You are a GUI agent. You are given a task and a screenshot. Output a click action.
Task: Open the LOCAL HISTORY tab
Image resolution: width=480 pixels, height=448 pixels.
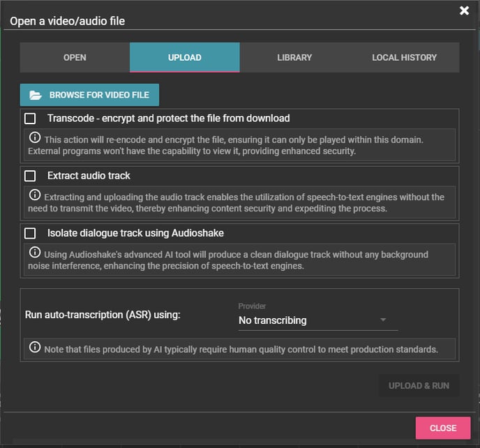coord(404,57)
